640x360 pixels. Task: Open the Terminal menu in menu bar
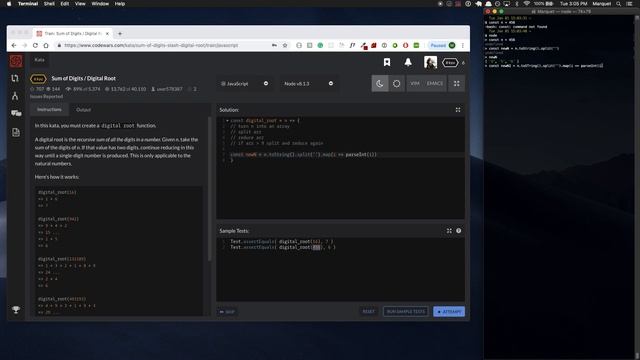coord(28,4)
